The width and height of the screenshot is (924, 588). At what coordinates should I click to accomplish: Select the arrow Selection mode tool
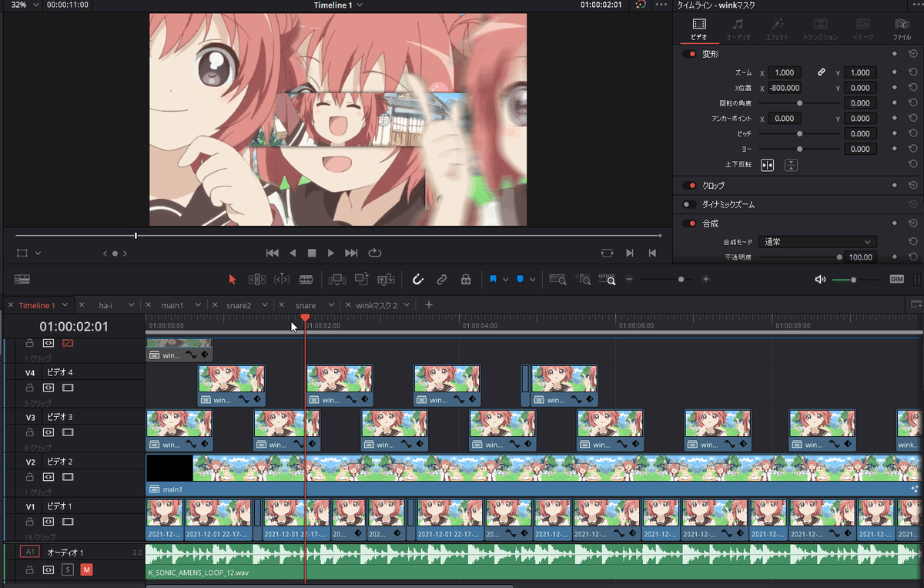click(x=233, y=279)
